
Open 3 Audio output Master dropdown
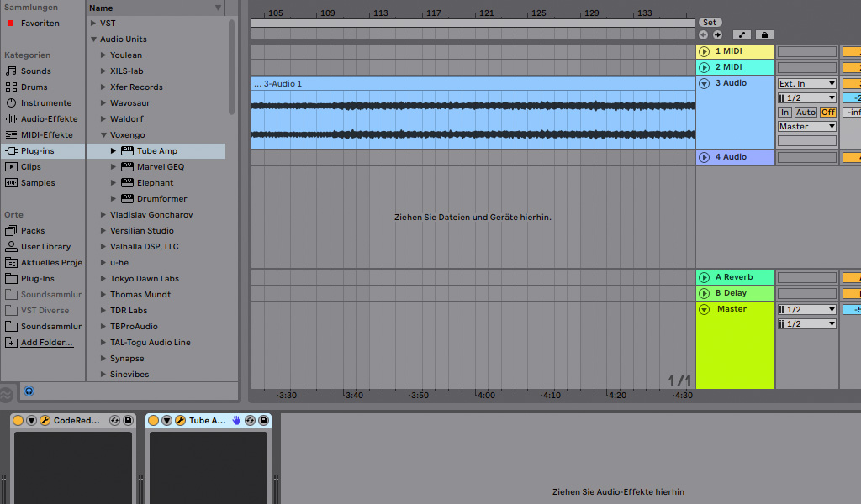(806, 126)
